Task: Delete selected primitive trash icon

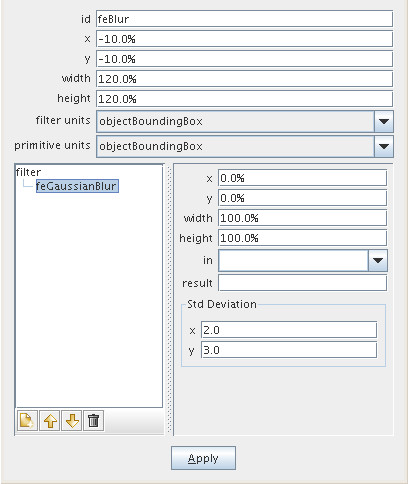Action: [x=94, y=421]
